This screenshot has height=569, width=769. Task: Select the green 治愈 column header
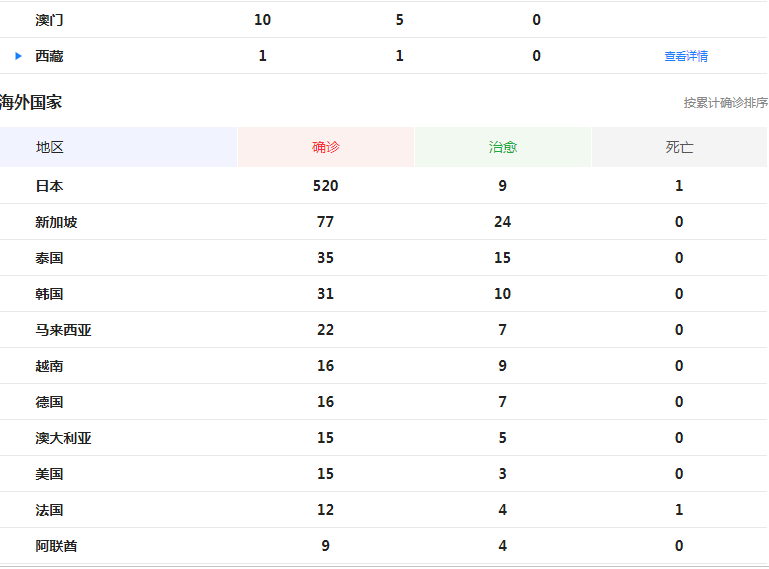pyautogui.click(x=503, y=147)
